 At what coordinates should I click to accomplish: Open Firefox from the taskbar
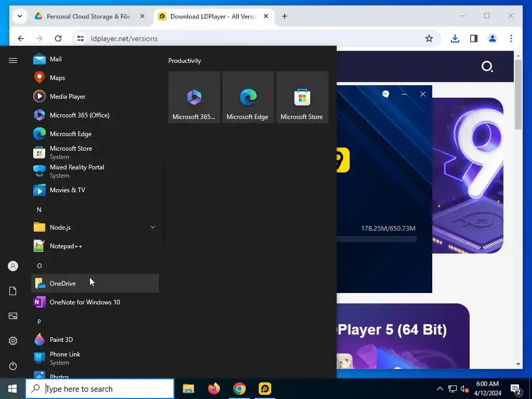[214, 389]
